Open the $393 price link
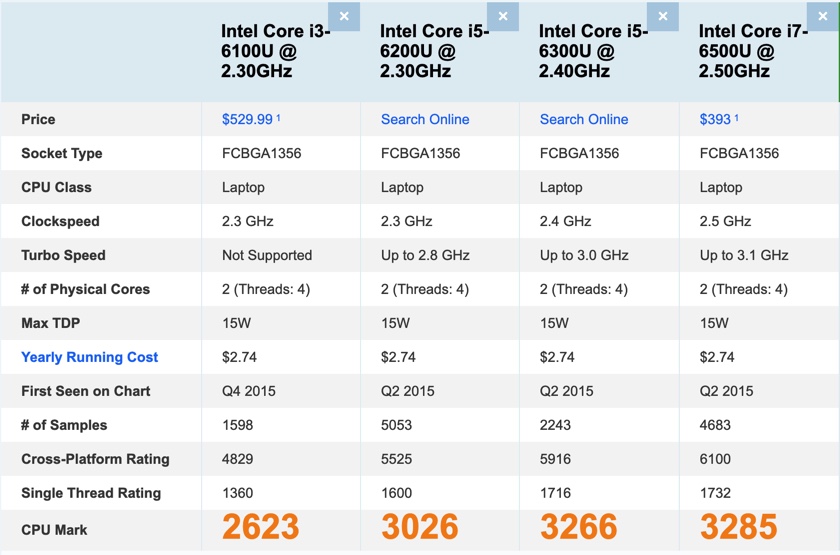Screen dimensions: 840x555 click(x=715, y=119)
